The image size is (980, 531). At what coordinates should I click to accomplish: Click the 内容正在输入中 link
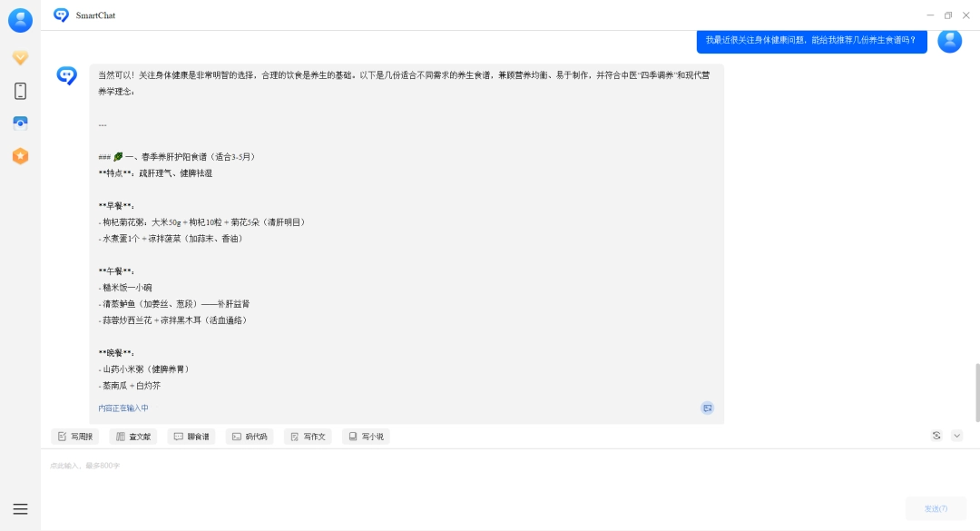click(x=123, y=408)
